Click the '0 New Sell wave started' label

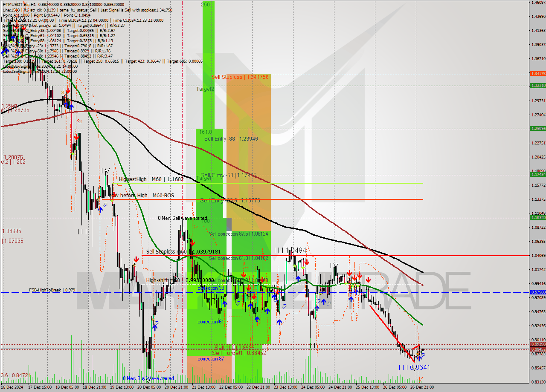click(182, 218)
